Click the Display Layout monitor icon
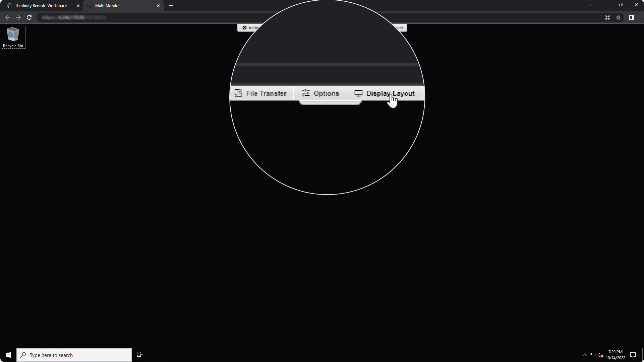The image size is (644, 362). pyautogui.click(x=359, y=93)
